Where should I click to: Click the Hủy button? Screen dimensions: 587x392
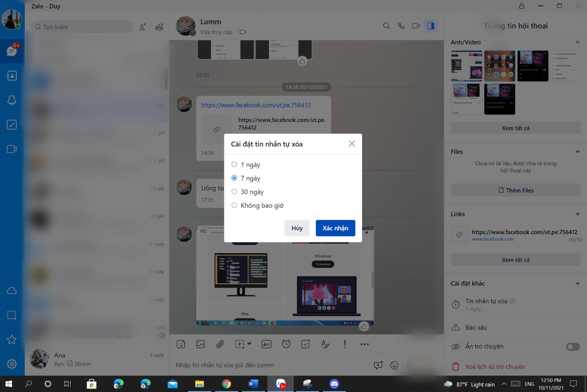tap(297, 228)
